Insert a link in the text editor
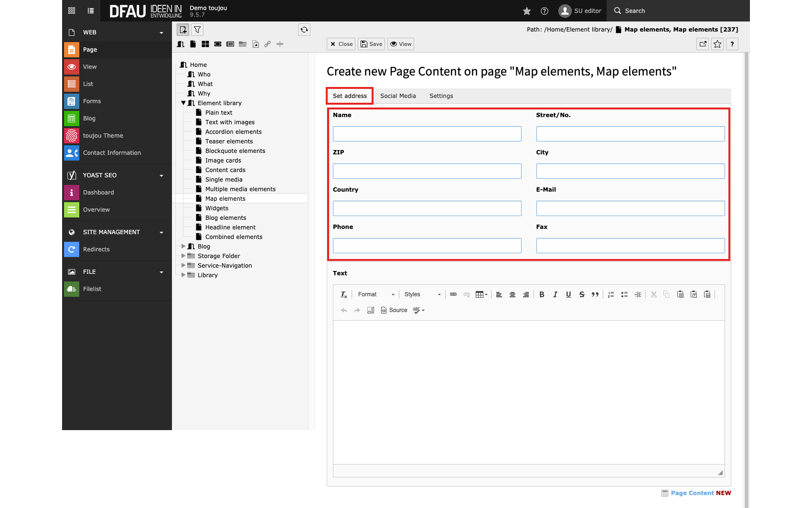Screen dimensions: 812x508 pyautogui.click(x=453, y=294)
